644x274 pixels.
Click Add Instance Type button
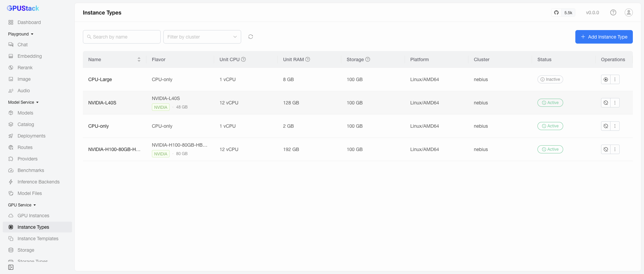(604, 37)
